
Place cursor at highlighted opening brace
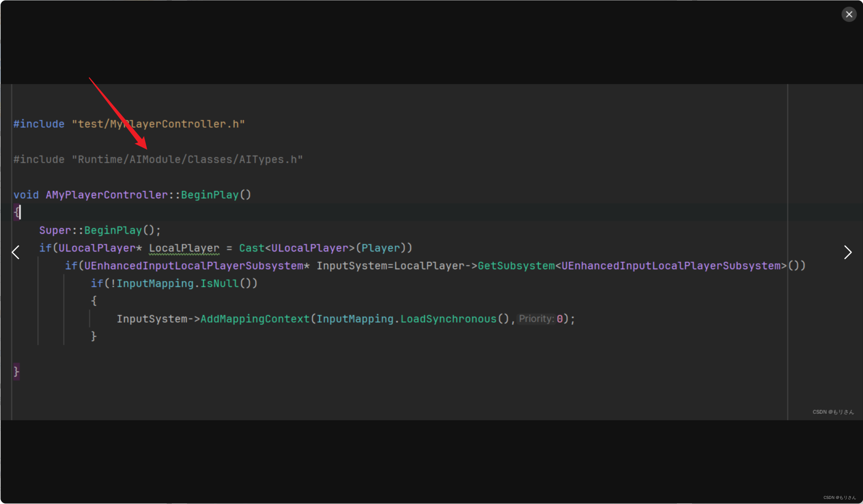pyautogui.click(x=16, y=212)
